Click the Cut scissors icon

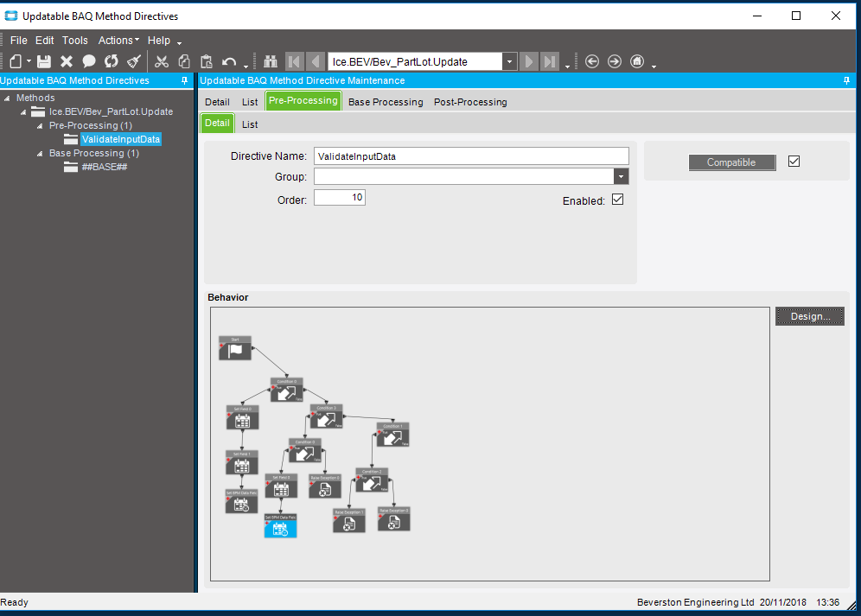point(162,61)
